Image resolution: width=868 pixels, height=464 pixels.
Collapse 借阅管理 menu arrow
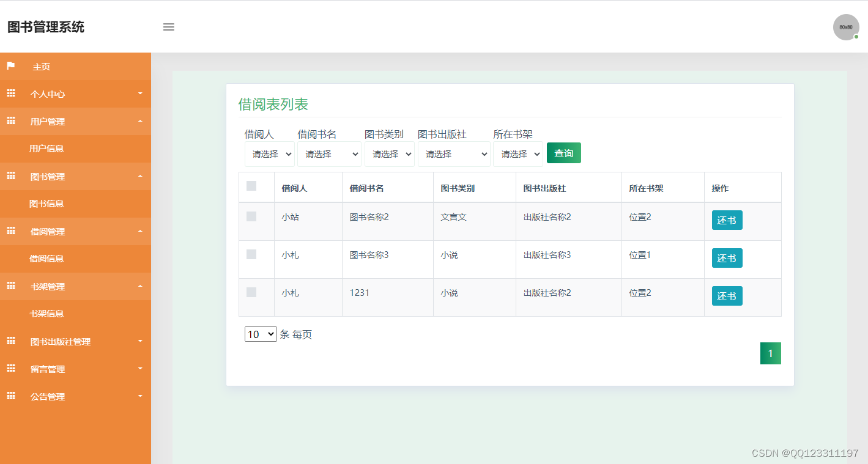pyautogui.click(x=140, y=231)
